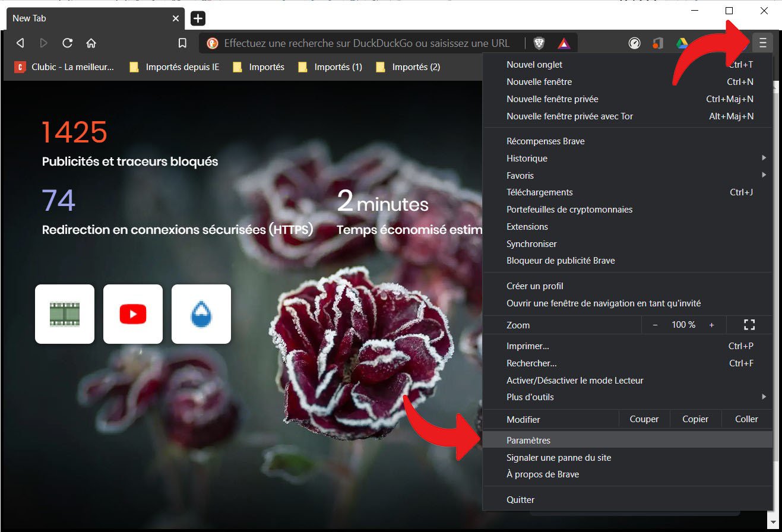Open the Brave Rewards triangle icon
This screenshot has height=532, width=782.
click(563, 43)
